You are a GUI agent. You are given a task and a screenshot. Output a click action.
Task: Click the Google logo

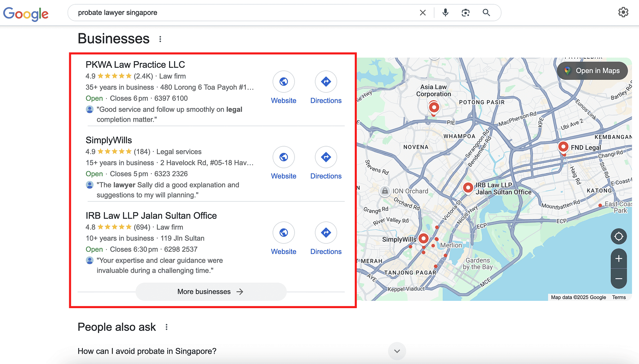[26, 14]
